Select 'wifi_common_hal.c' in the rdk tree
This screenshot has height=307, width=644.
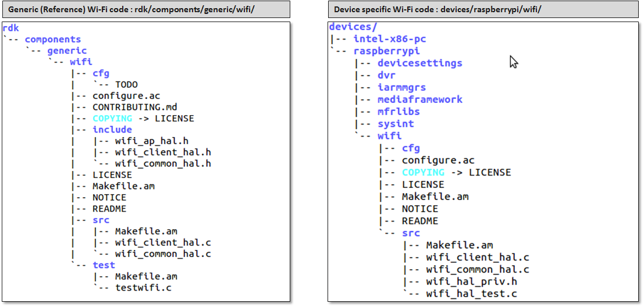(x=163, y=254)
